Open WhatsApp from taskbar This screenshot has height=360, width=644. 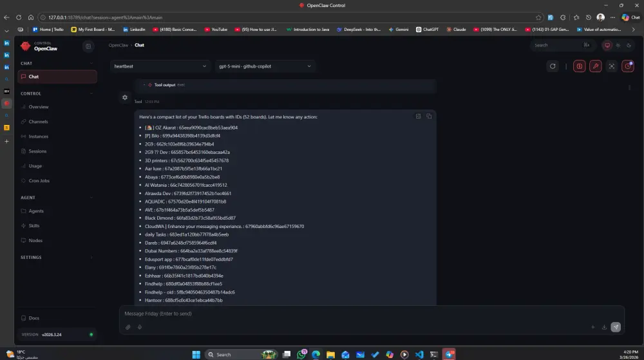(301, 355)
